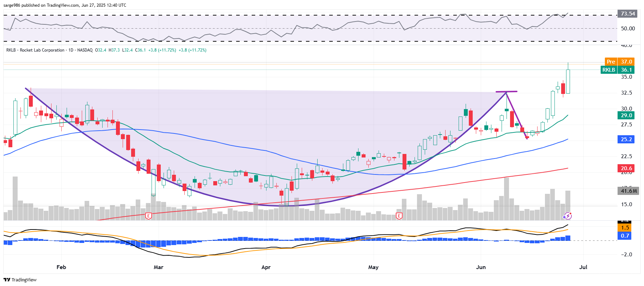
Task: Click the short purple horizontal handle line
Action: [507, 92]
